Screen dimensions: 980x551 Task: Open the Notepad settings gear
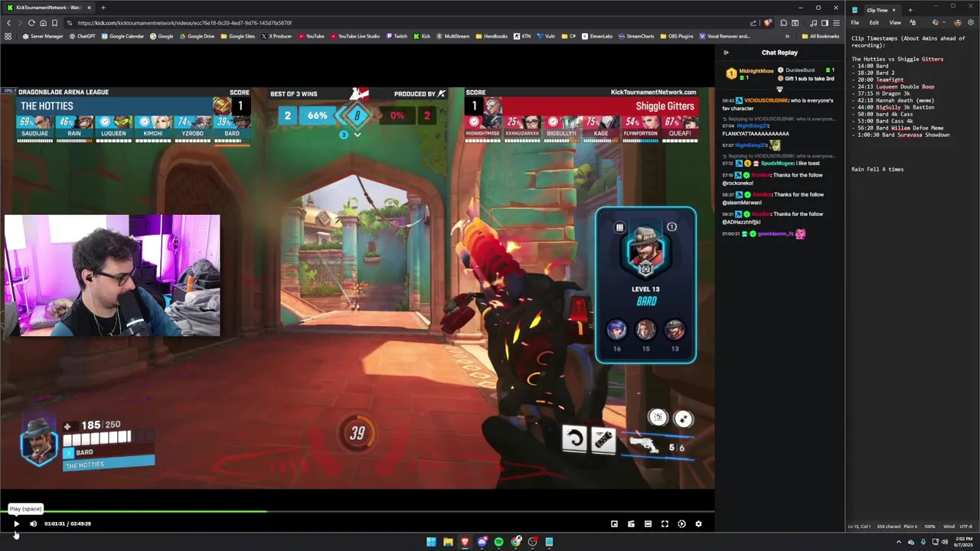[x=971, y=23]
